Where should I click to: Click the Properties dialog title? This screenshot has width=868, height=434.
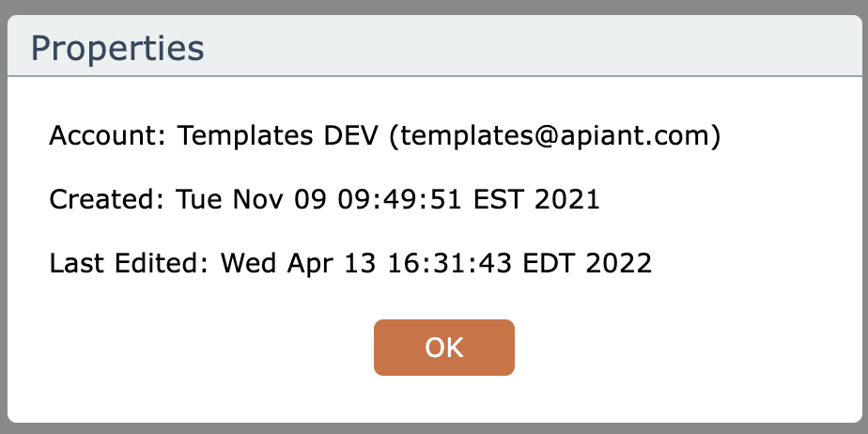[x=117, y=47]
